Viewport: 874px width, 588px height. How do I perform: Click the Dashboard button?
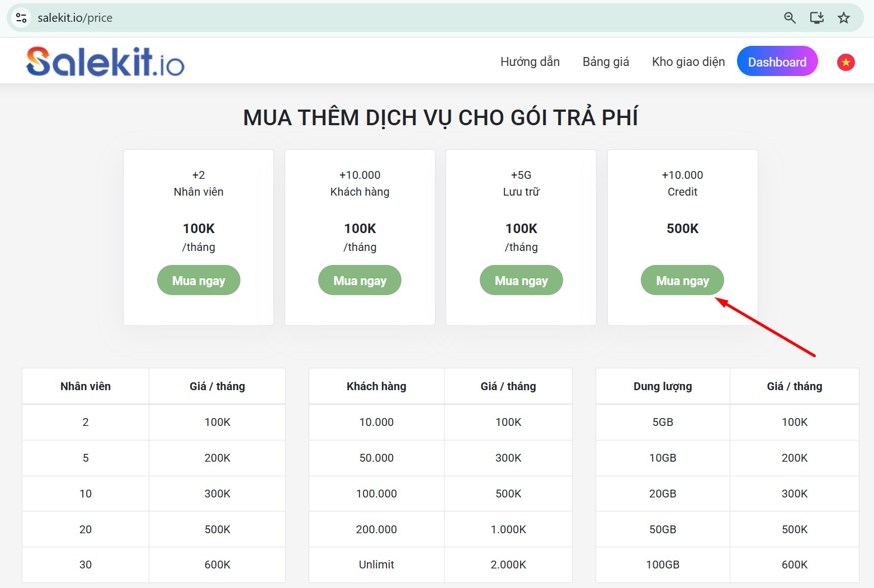777,62
